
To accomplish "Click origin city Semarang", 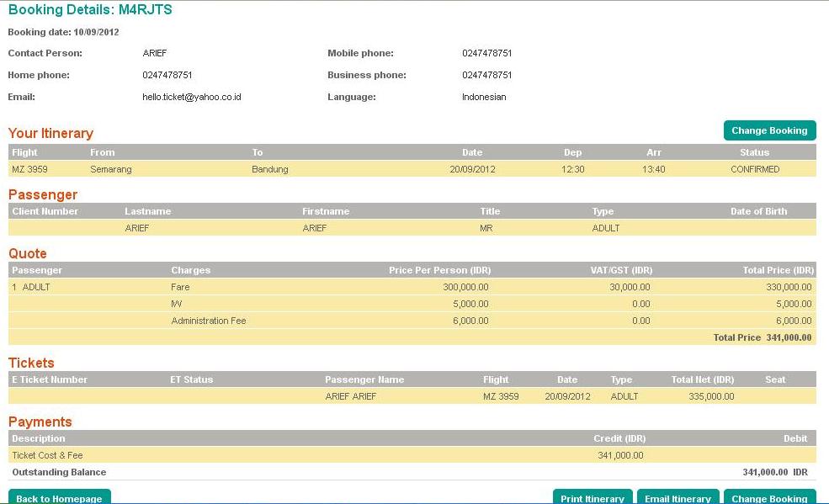I will coord(111,170).
